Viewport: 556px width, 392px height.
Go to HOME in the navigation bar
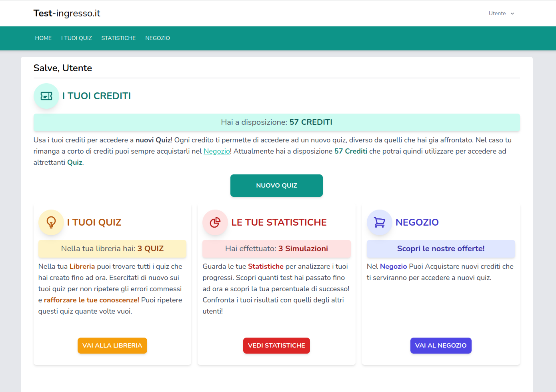43,38
